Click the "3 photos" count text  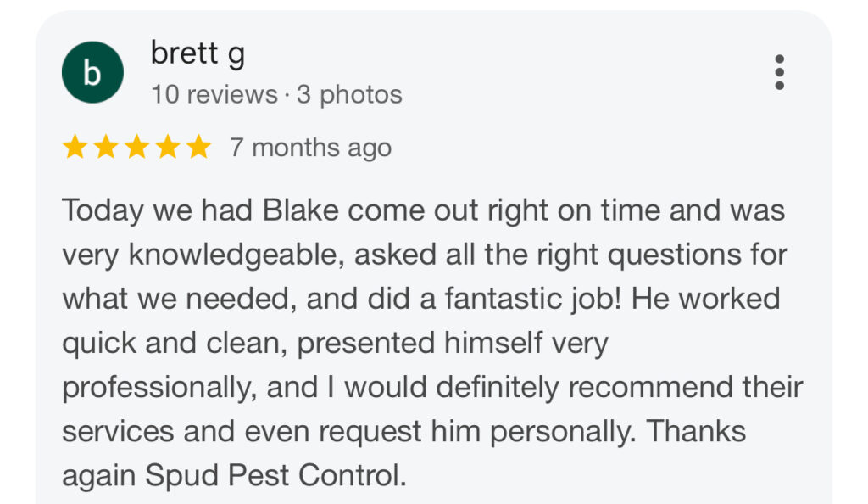(349, 94)
